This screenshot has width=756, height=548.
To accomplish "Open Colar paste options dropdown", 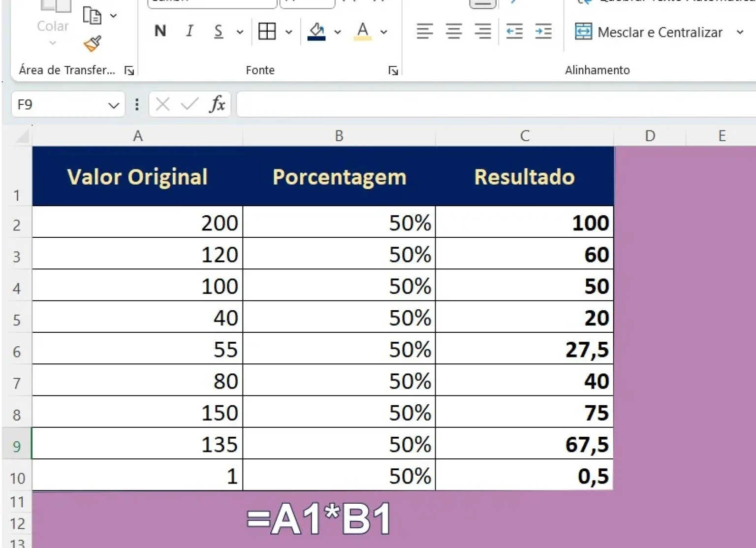I will click(53, 43).
